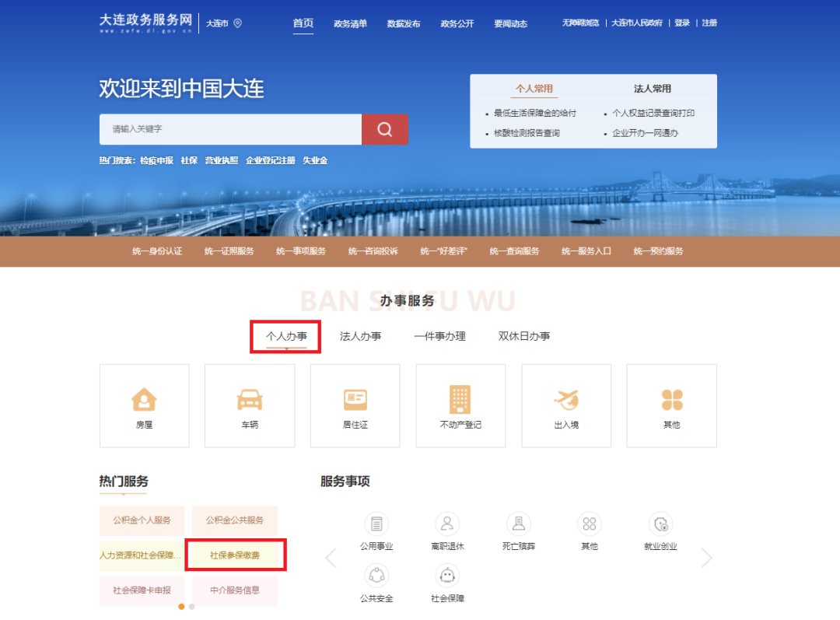Click the 公积金公共服务 button
This screenshot has height=620, width=840.
pyautogui.click(x=235, y=520)
